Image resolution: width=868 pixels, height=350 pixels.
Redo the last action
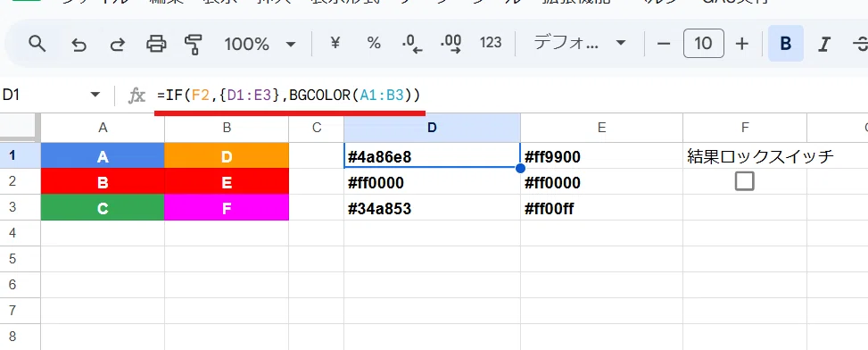coord(118,44)
